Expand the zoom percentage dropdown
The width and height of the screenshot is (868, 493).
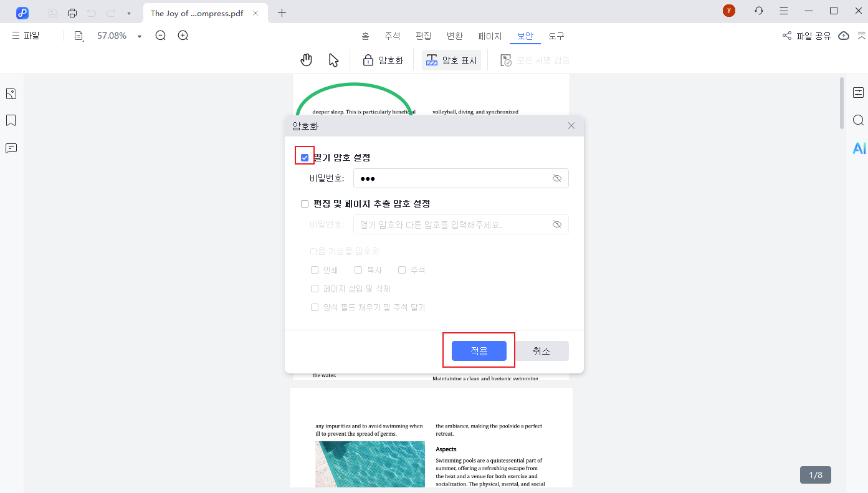tap(140, 36)
